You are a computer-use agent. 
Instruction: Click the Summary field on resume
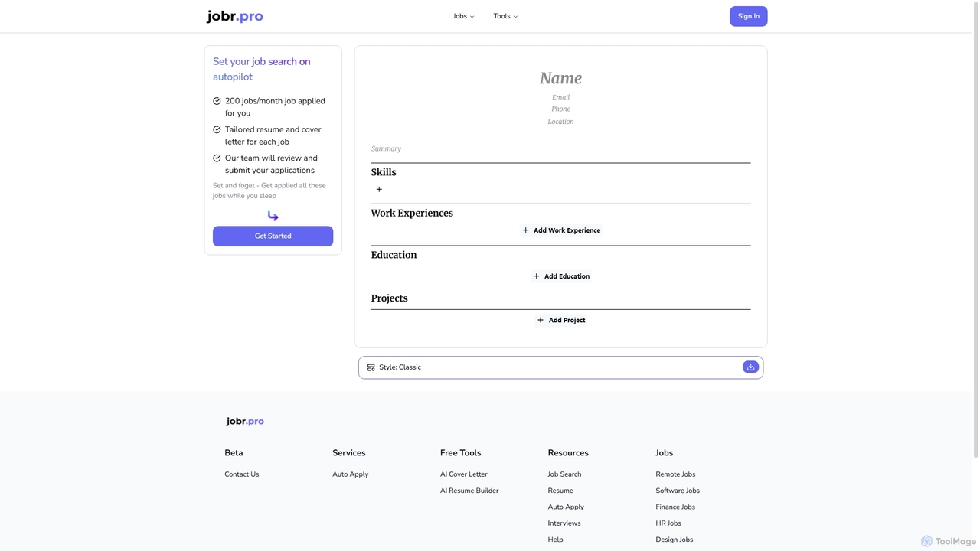(386, 148)
